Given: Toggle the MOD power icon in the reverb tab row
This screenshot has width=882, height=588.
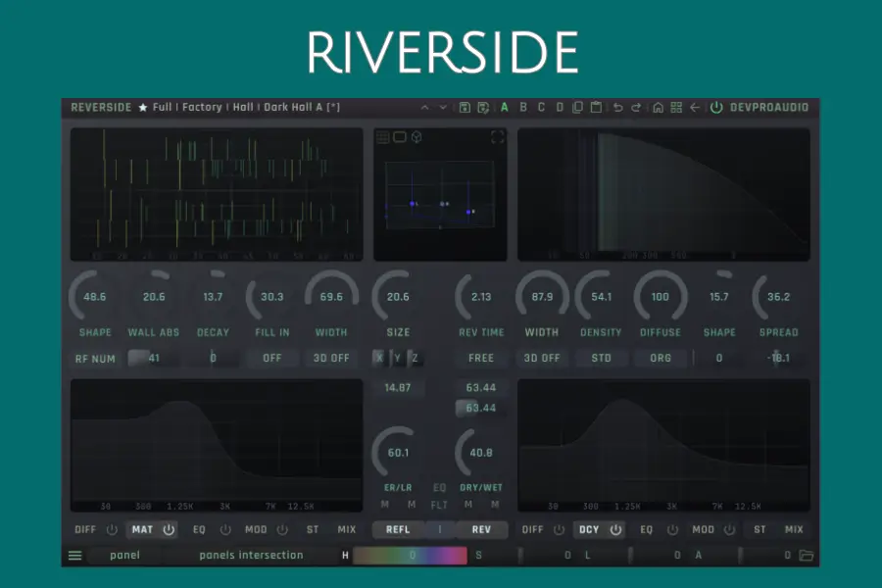Looking at the screenshot, I should pyautogui.click(x=729, y=529).
